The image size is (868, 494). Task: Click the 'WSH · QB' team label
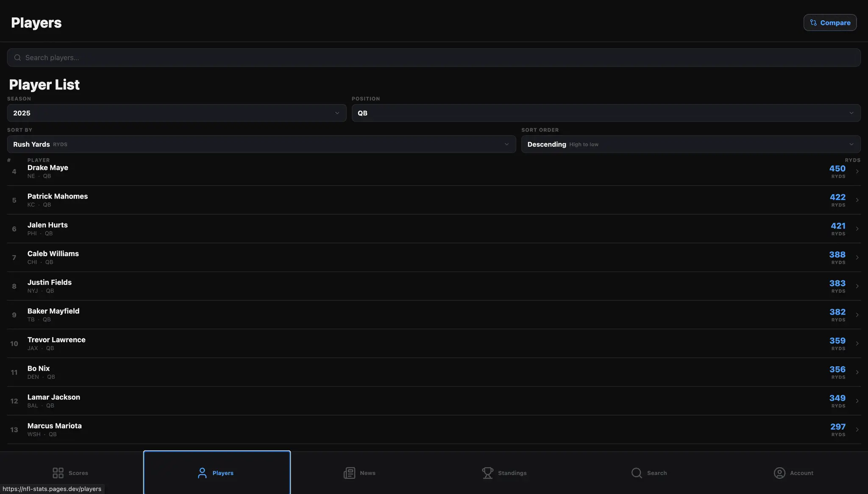coord(42,434)
